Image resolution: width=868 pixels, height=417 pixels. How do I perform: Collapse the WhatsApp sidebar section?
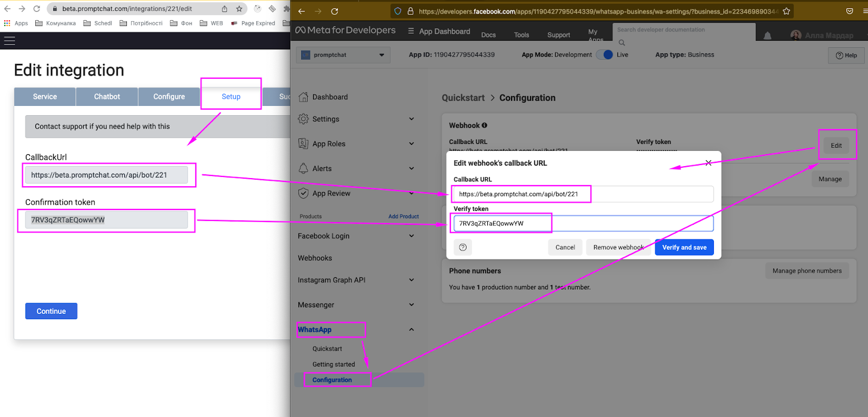coord(411,330)
